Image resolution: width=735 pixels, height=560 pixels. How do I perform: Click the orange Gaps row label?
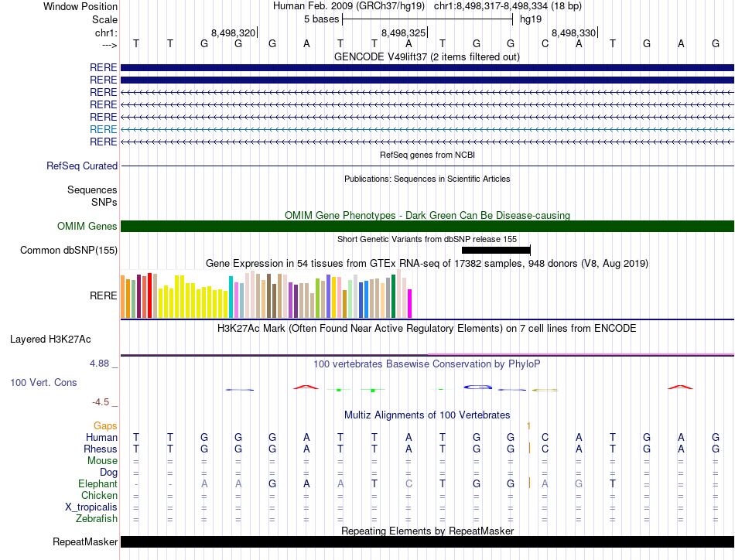click(x=105, y=425)
